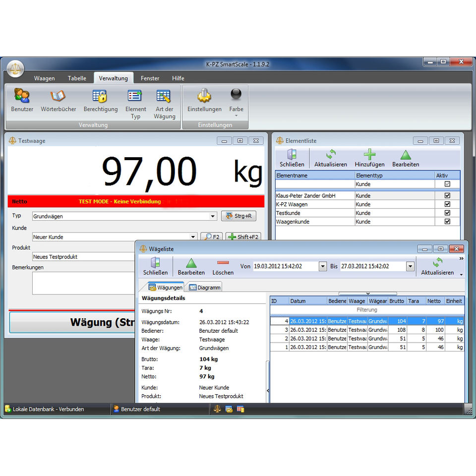Open the Von date dropdown
This screenshot has height=476, width=476.
click(x=323, y=266)
